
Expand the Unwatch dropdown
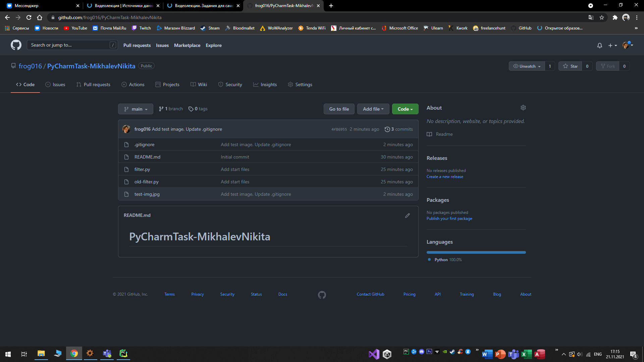[527, 66]
